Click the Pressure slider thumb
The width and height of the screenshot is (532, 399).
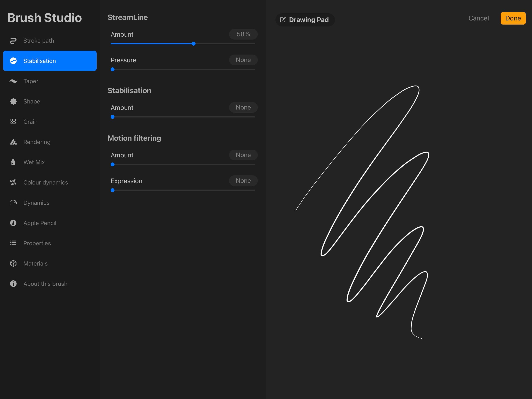(x=112, y=69)
